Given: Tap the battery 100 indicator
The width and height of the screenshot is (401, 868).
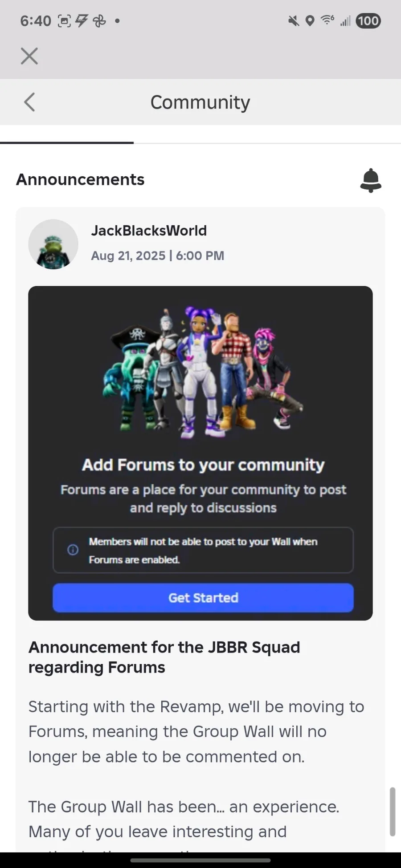Looking at the screenshot, I should [x=368, y=20].
